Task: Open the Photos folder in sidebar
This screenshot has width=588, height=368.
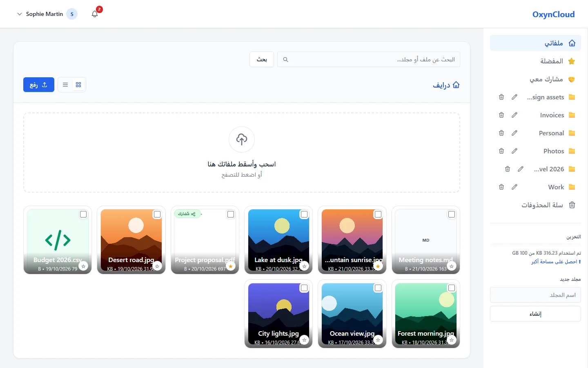Action: coord(553,151)
